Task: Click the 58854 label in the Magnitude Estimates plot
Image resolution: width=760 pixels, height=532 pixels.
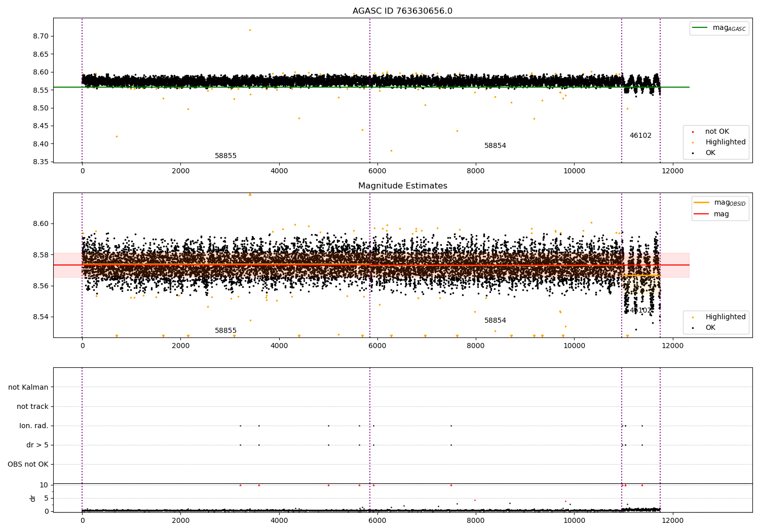Action: 495,321
